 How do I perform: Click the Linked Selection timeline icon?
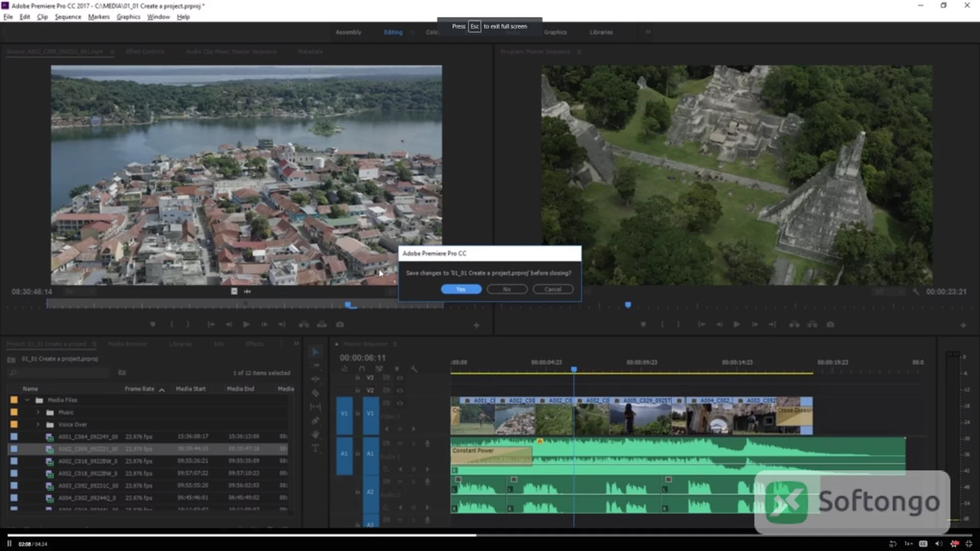coord(379,368)
